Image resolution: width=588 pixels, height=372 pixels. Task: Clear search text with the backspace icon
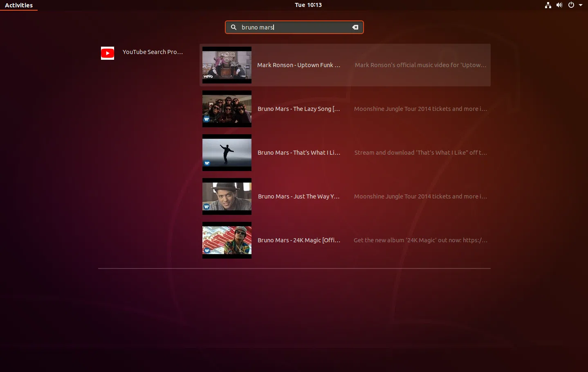click(355, 27)
